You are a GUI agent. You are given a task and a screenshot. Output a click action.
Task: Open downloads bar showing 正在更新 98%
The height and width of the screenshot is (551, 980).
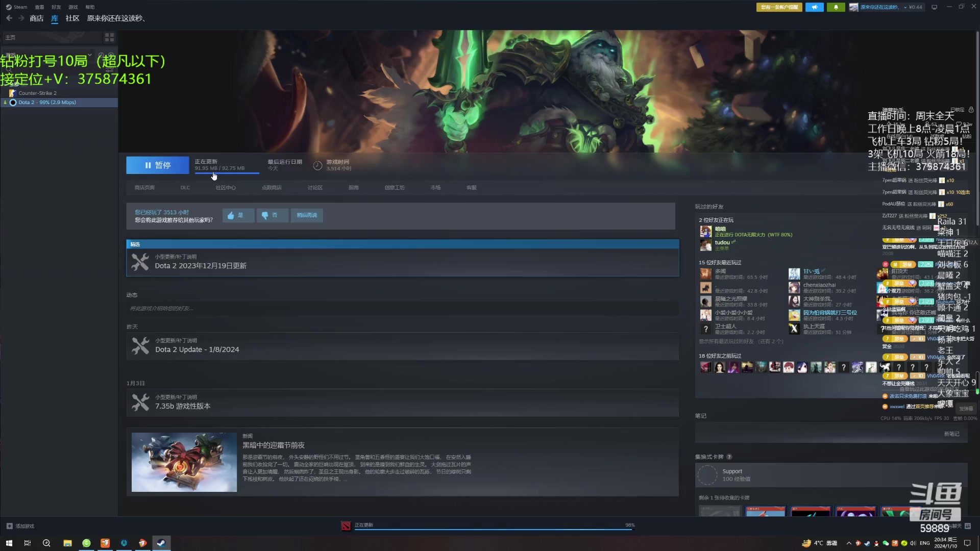[488, 525]
